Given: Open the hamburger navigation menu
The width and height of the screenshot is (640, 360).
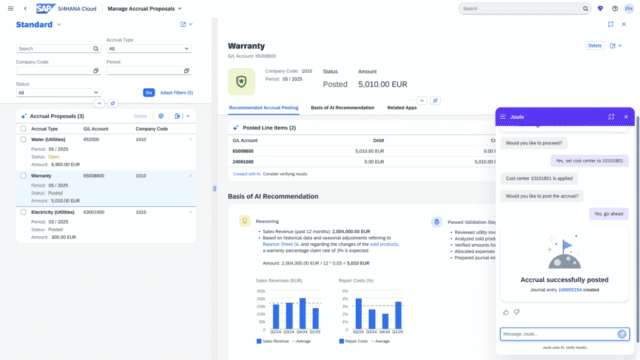Looking at the screenshot, I should click(x=11, y=9).
